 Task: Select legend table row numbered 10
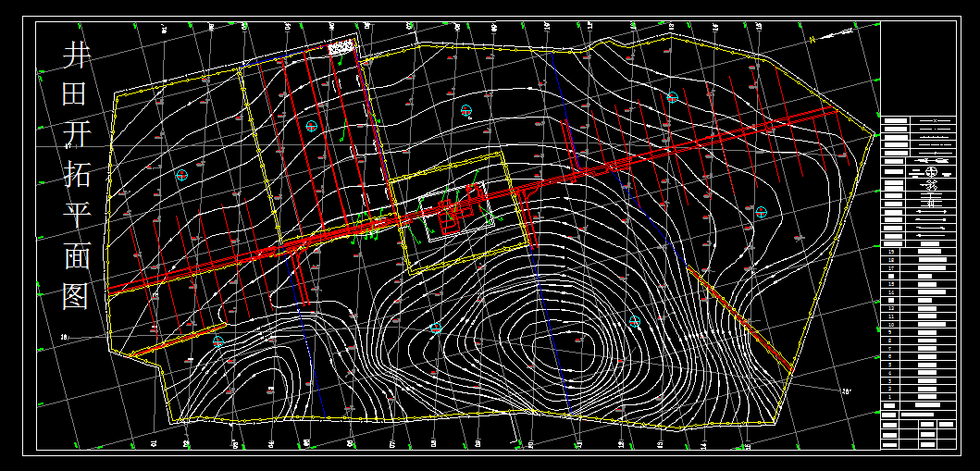919,325
